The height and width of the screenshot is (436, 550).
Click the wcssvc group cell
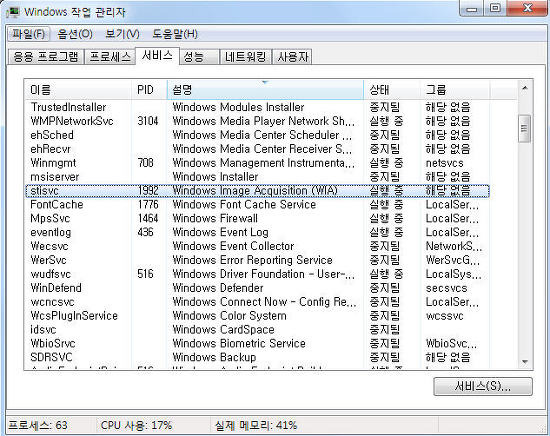point(444,315)
